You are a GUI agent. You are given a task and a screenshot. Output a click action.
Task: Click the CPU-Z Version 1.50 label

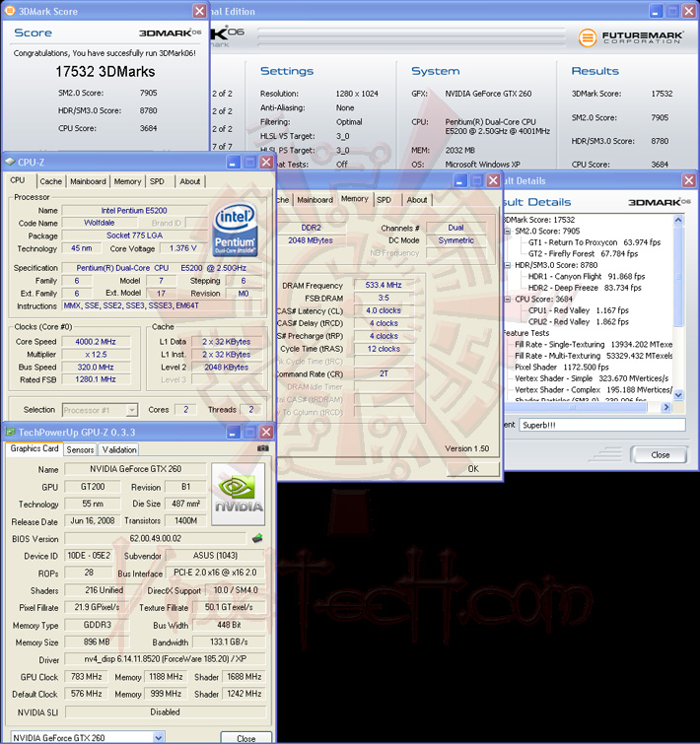pos(466,448)
